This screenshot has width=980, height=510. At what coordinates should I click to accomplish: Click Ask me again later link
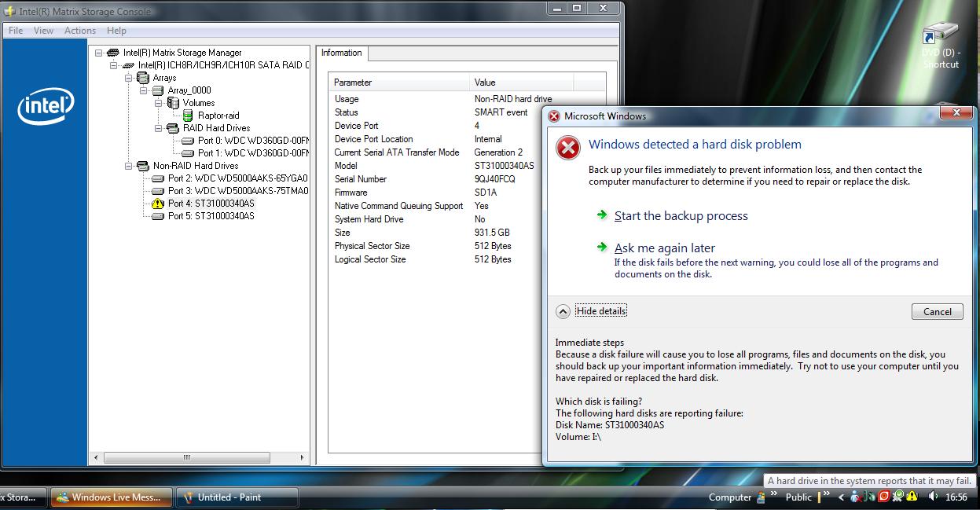click(x=665, y=248)
